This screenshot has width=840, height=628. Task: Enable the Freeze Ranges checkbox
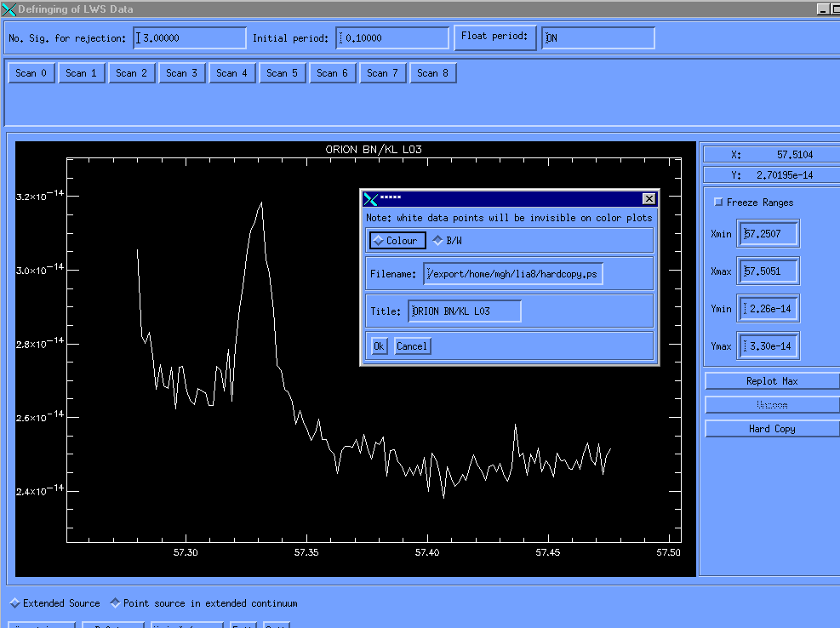[719, 203]
